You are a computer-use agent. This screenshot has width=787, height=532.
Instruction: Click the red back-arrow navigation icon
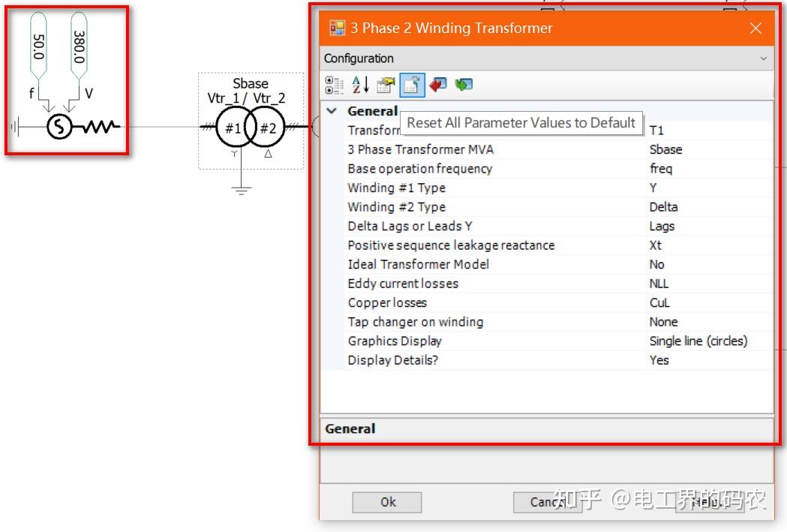coord(439,85)
